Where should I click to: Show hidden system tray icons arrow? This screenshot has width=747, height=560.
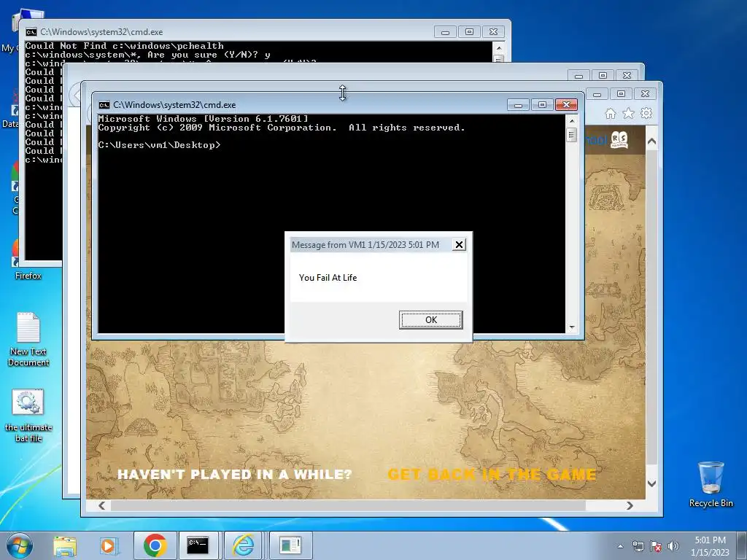pyautogui.click(x=620, y=546)
